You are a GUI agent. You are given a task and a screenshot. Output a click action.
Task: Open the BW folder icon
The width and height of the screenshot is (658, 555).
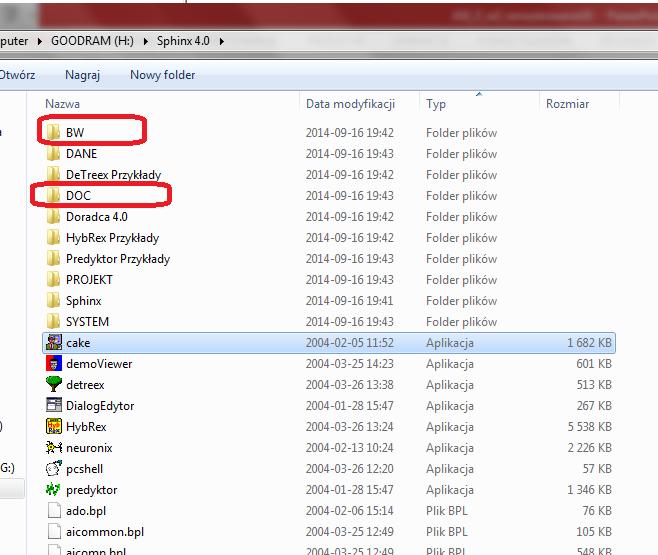click(53, 133)
